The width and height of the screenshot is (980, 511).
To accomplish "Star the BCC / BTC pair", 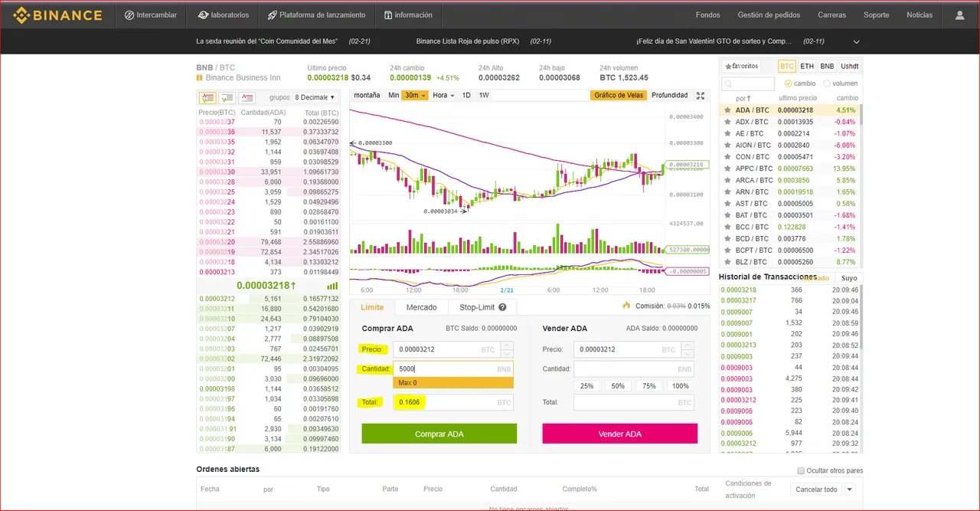I will [x=728, y=227].
